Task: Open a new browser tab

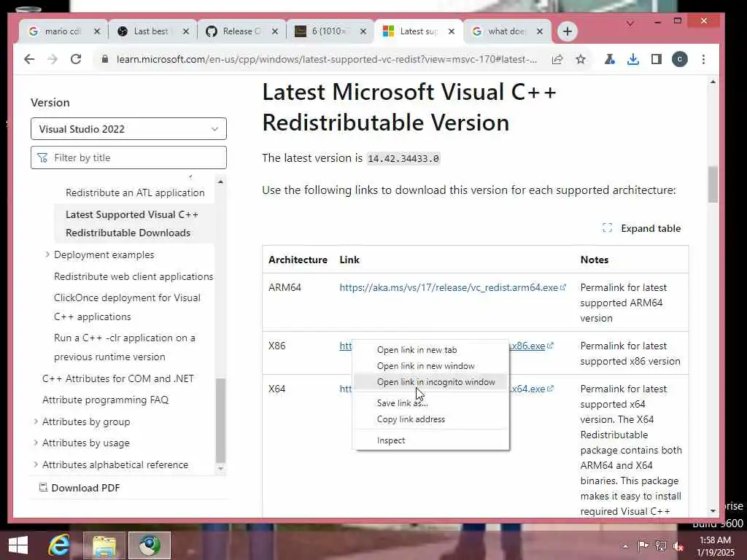Action: pos(567,31)
